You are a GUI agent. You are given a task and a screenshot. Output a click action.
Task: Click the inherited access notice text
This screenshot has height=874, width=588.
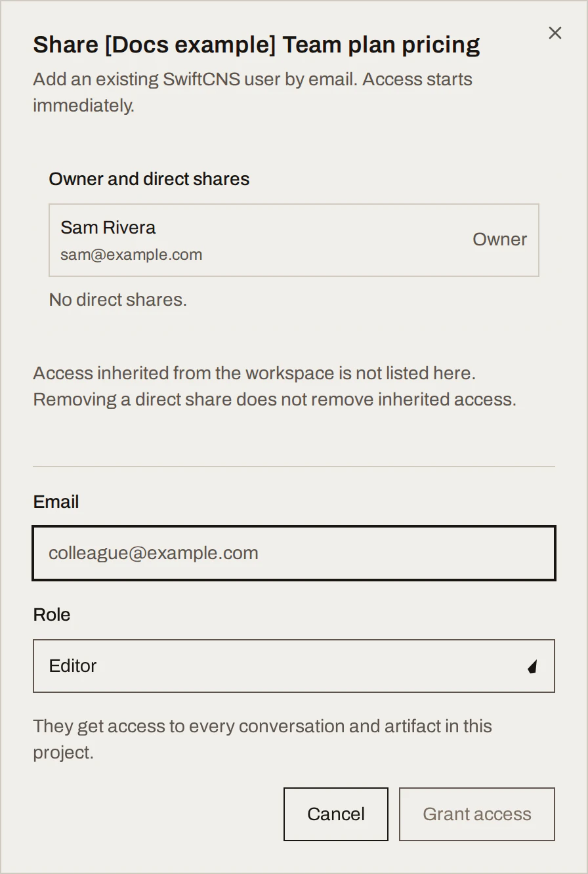[275, 386]
